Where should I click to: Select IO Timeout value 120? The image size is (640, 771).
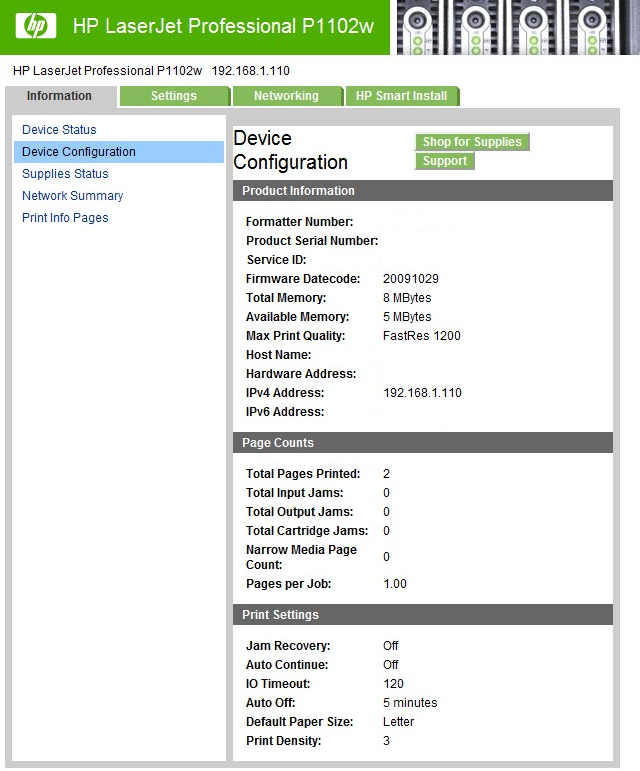click(393, 684)
